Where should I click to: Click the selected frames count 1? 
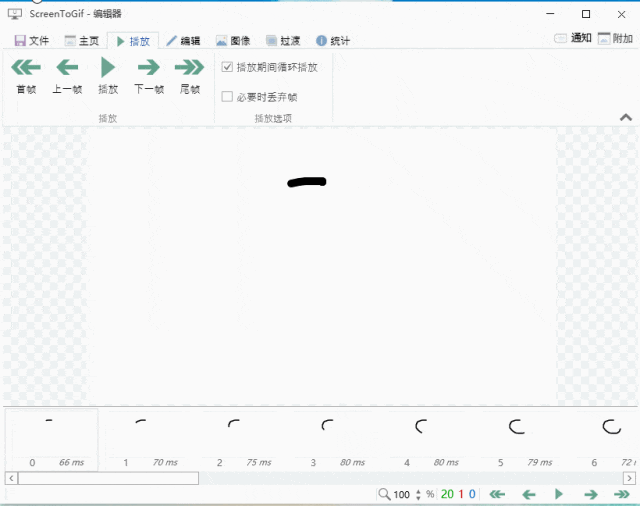(461, 494)
